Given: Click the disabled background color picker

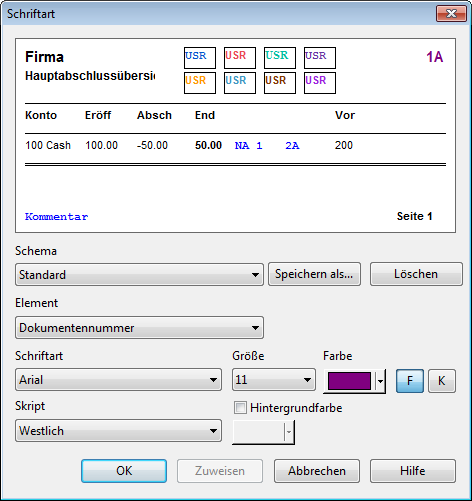Looking at the screenshot, I should pyautogui.click(x=263, y=432).
